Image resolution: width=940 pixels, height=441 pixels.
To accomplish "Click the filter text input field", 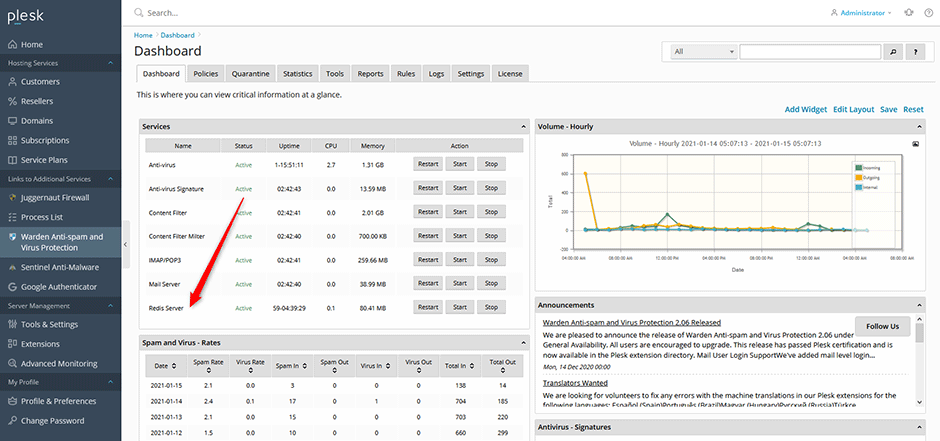I will tap(810, 52).
